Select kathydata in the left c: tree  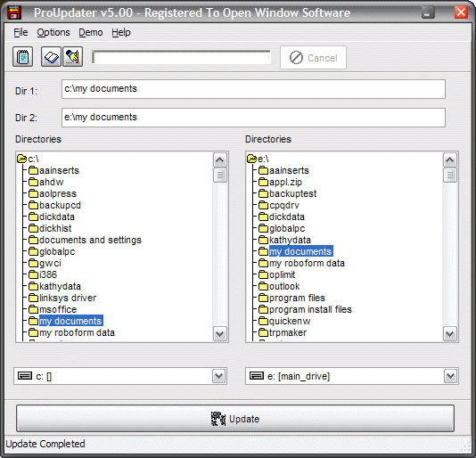(54, 286)
